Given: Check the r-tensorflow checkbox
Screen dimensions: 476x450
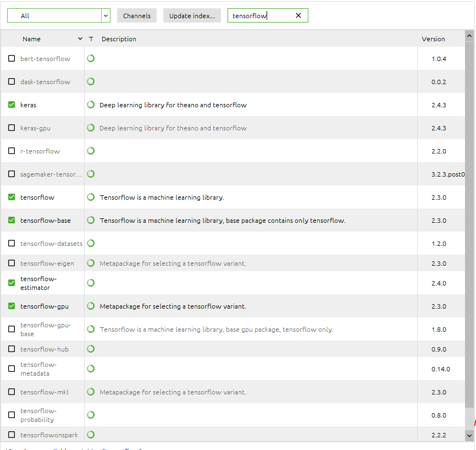Looking at the screenshot, I should pos(12,151).
